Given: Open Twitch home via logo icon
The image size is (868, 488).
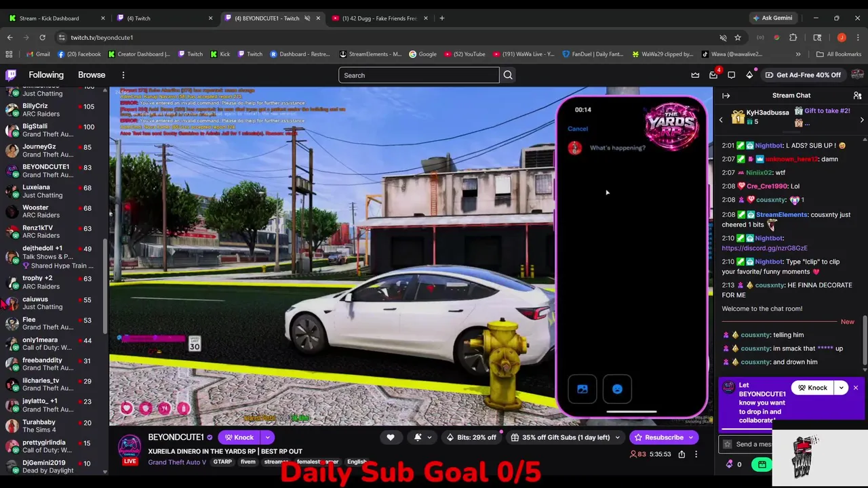Looking at the screenshot, I should tap(11, 75).
